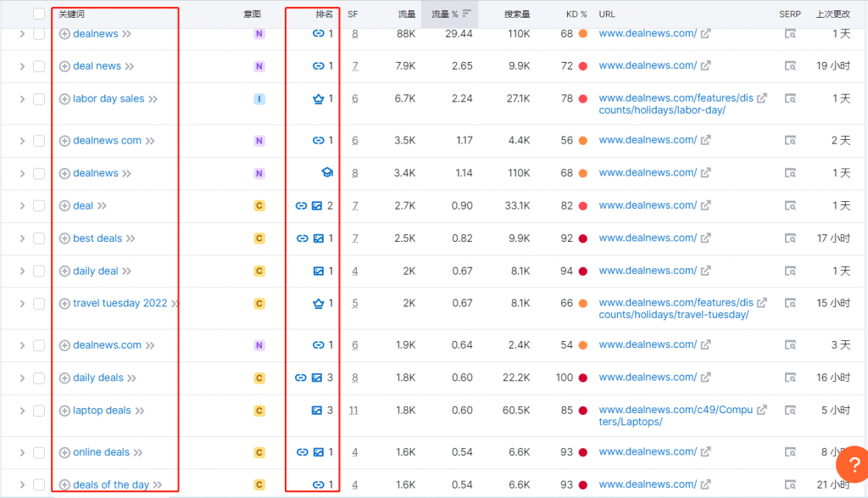The height and width of the screenshot is (498, 868).
Task: Expand the "daily deal" row chevron
Action: [x=22, y=271]
